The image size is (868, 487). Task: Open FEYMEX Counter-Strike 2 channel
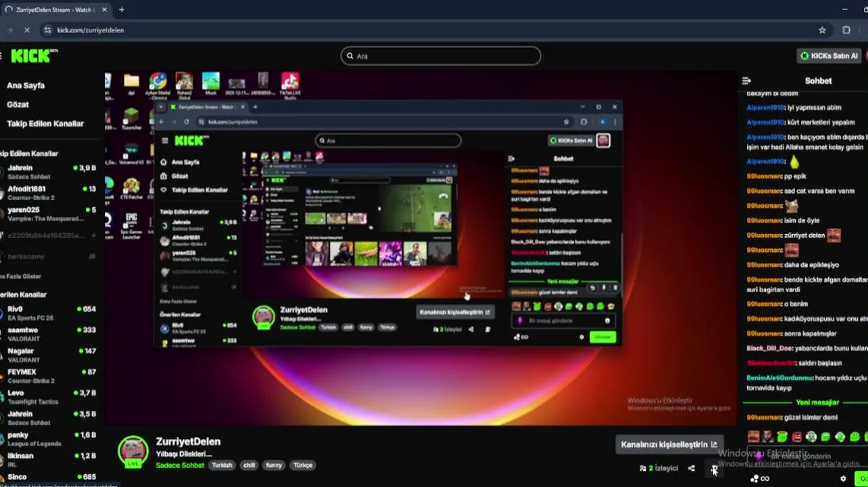point(49,376)
